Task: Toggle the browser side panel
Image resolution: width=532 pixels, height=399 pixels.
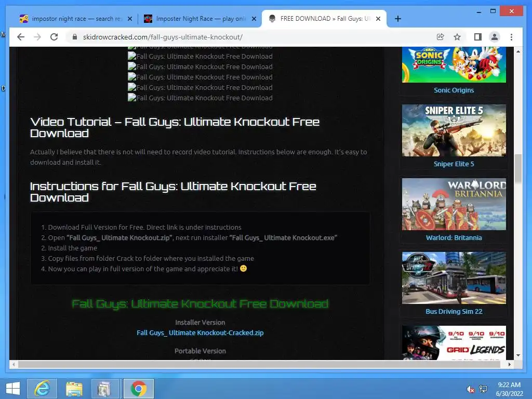Action: click(x=478, y=37)
